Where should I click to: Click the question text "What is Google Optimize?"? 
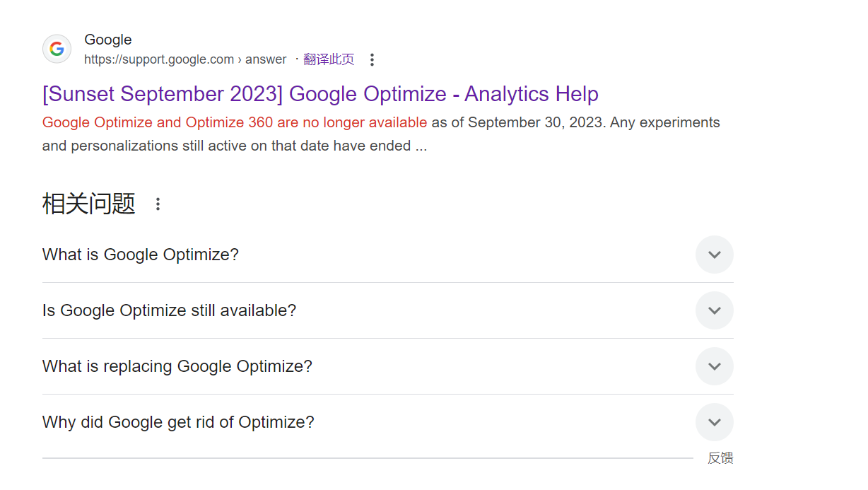point(141,255)
